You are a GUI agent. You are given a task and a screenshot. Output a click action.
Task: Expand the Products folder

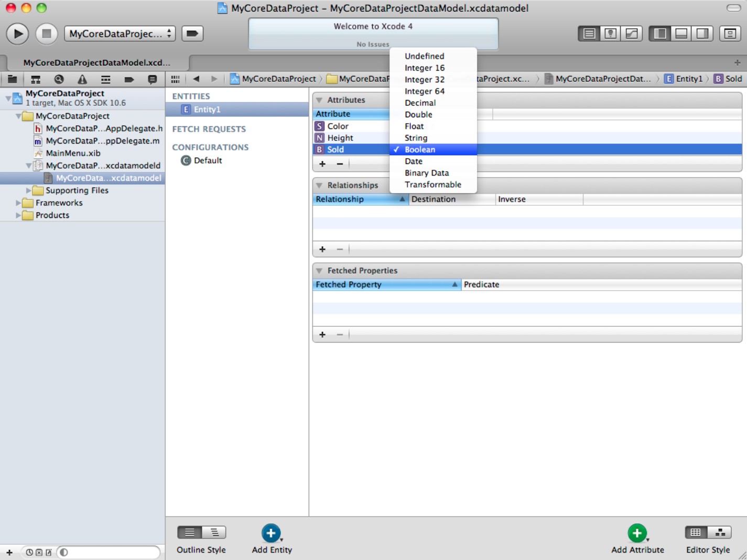(x=18, y=215)
